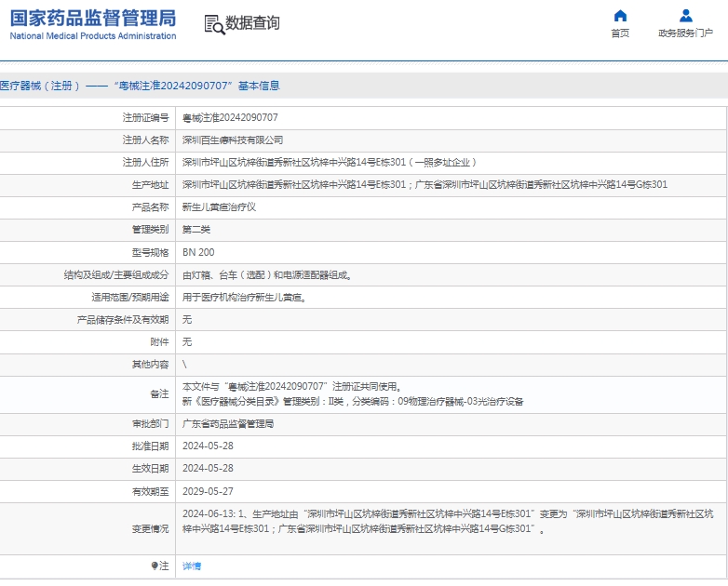Image resolution: width=728 pixels, height=586 pixels.
Task: Click the bullet icon beside 注 label
Action: tap(155, 566)
